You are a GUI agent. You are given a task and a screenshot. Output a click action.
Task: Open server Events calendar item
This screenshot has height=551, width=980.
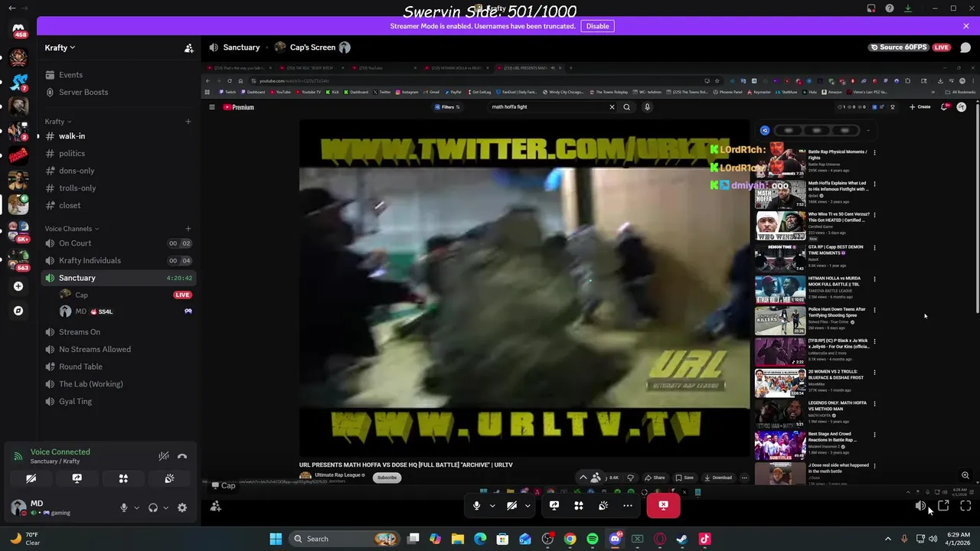pos(119,75)
